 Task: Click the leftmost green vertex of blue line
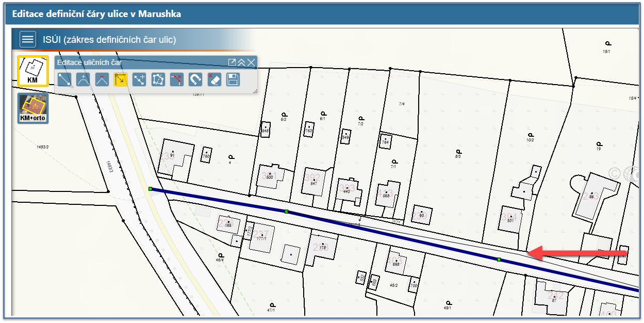pyautogui.click(x=150, y=189)
